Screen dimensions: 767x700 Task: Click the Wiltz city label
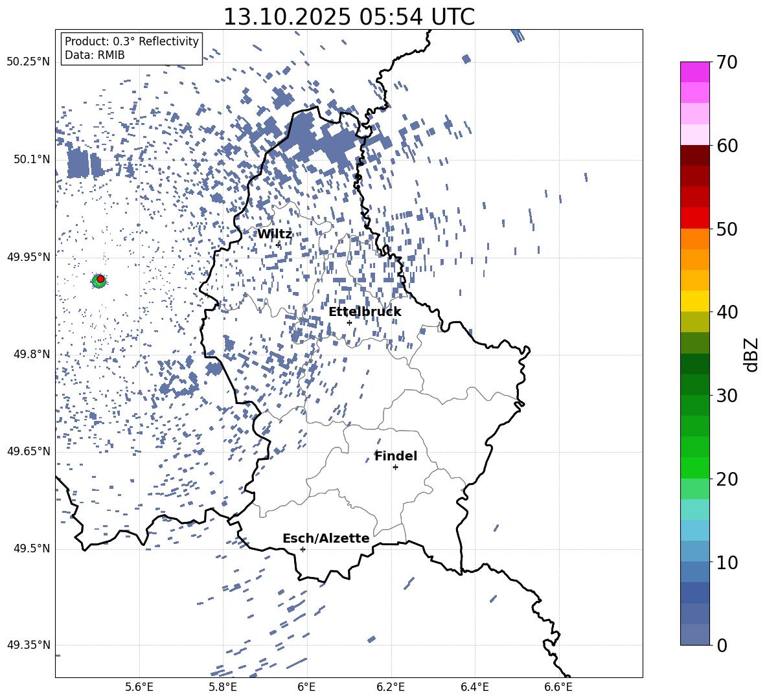point(275,234)
